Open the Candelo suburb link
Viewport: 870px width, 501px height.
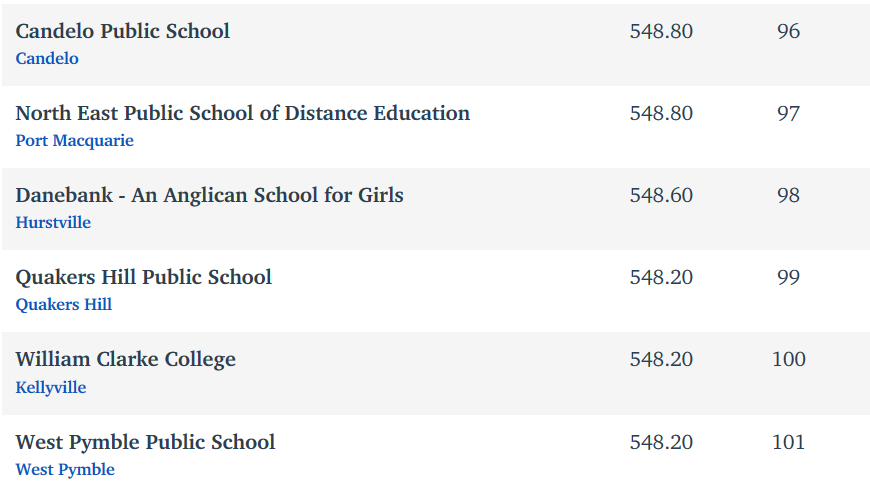click(x=47, y=58)
